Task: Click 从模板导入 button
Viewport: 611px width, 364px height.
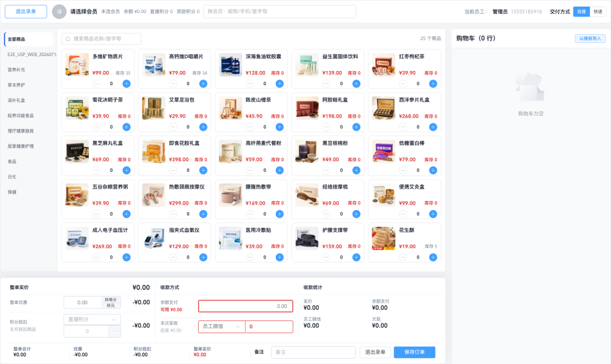Action: (x=590, y=38)
